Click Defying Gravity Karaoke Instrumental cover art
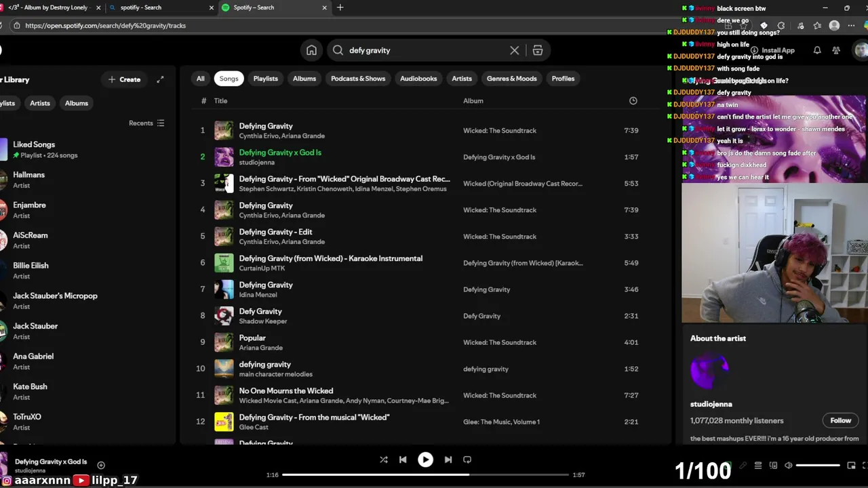Image resolution: width=868 pixels, height=488 pixels. point(224,263)
